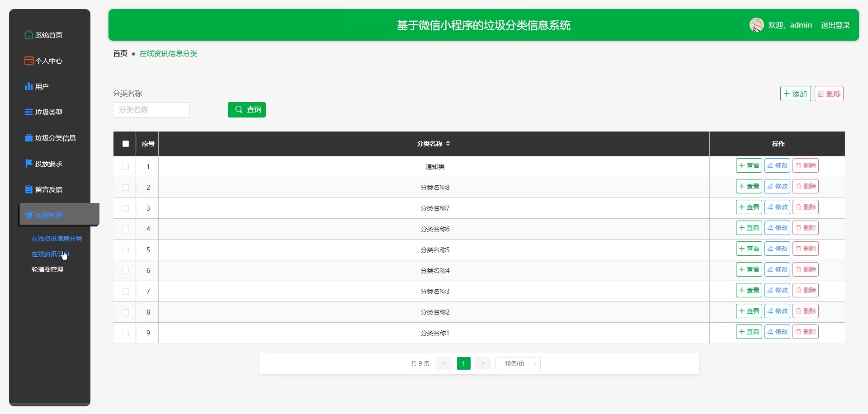Click the home icon beside 系统首页
This screenshot has height=414, width=868.
click(29, 35)
